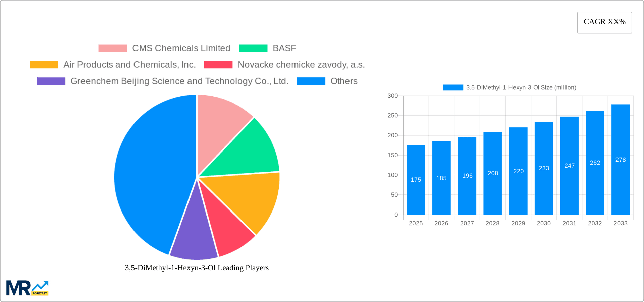
Task: Click the pink CMS Chemicals legend swatch
Action: (x=113, y=48)
